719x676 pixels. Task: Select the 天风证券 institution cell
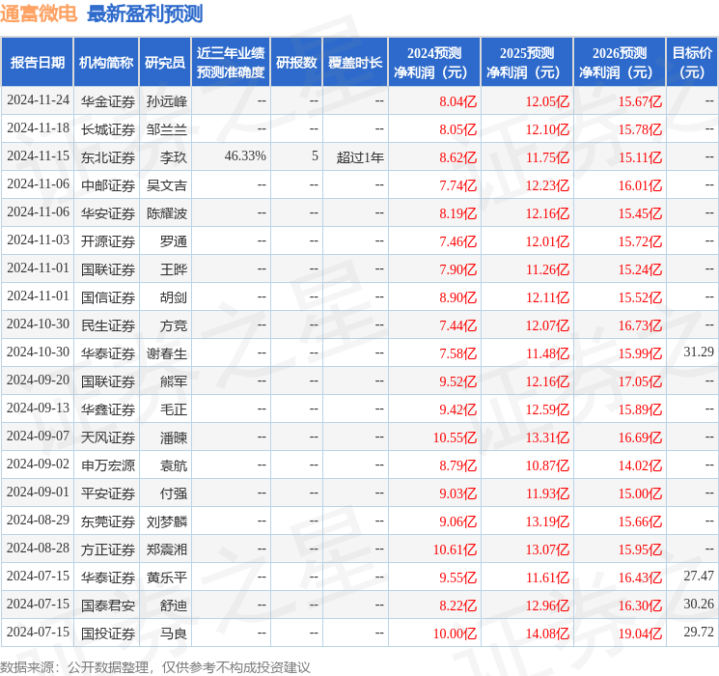coord(108,438)
